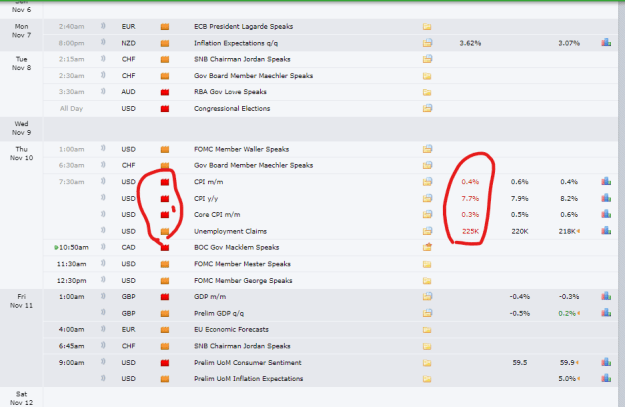Show graph for CPI m/m
The width and height of the screenshot is (625, 407).
606,181
